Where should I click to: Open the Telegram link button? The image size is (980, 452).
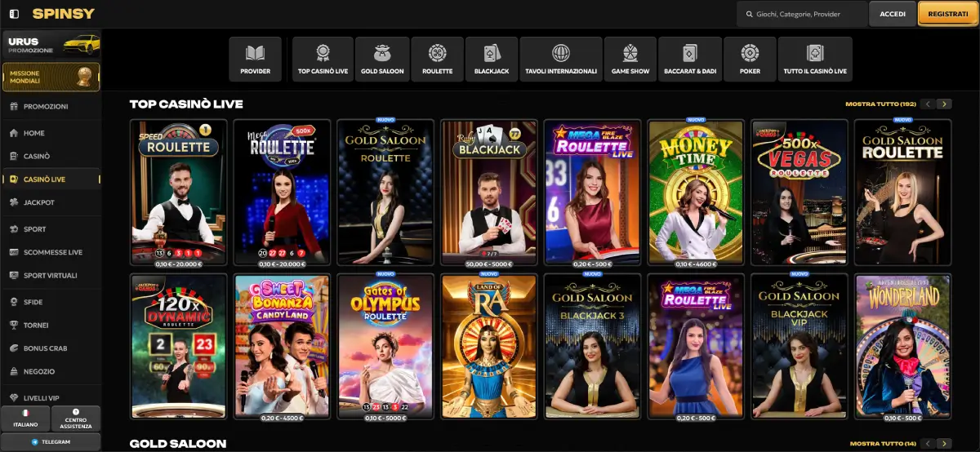[x=51, y=441]
